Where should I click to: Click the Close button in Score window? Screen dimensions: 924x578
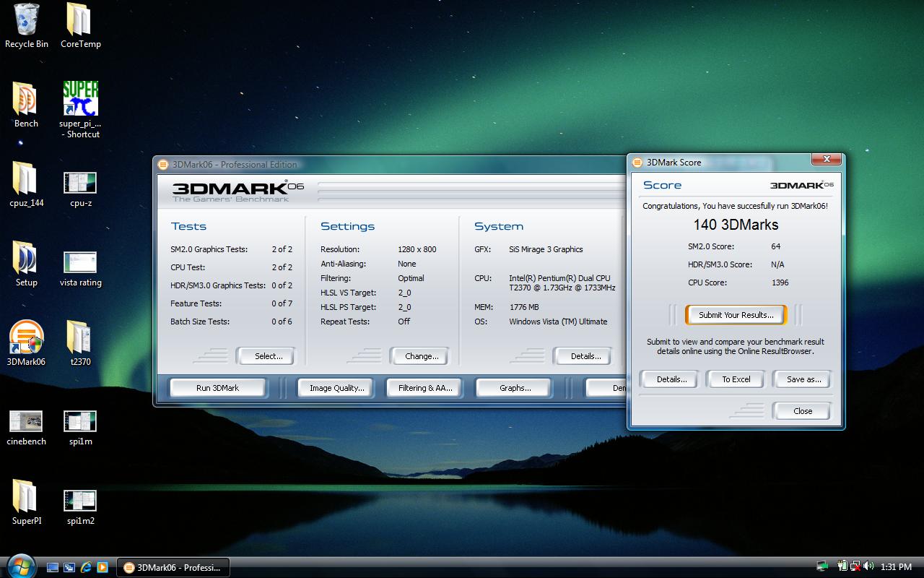click(x=803, y=411)
